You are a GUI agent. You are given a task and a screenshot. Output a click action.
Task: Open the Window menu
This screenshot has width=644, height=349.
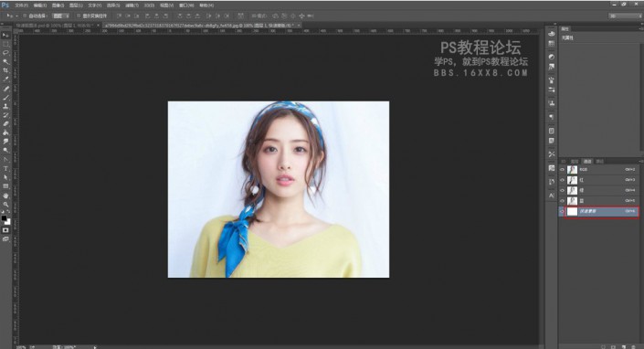point(186,5)
